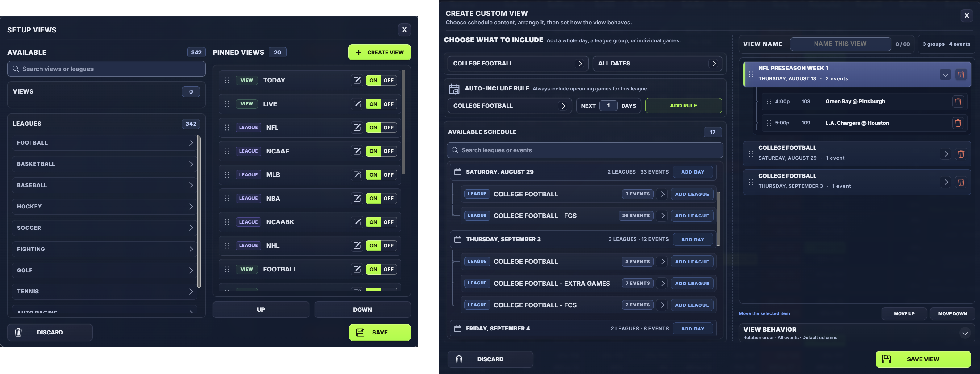
Task: Collapse the NFL Preseason Week 1 group
Action: (x=945, y=74)
